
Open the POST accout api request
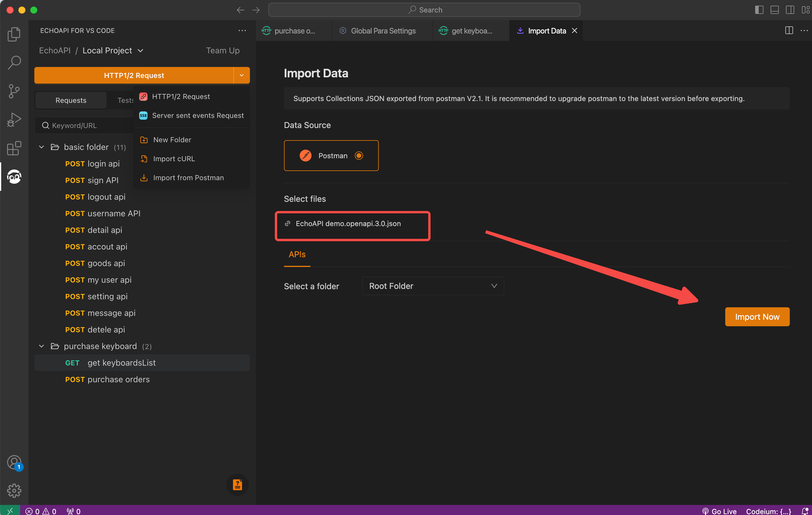pyautogui.click(x=142, y=247)
